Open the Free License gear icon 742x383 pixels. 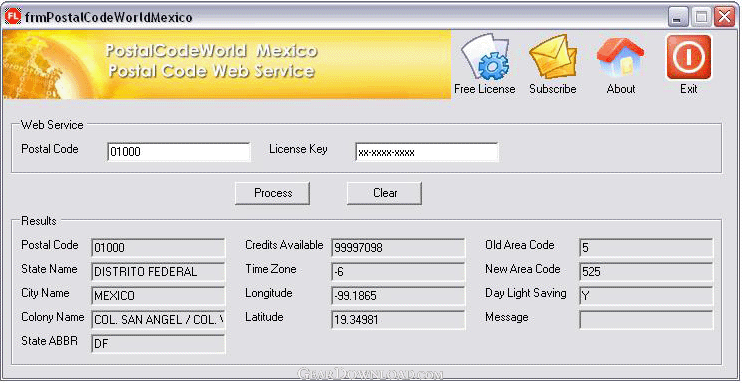pos(485,57)
